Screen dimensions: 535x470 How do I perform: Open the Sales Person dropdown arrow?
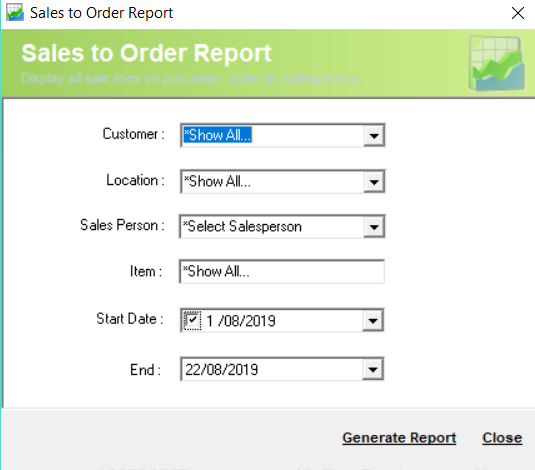click(374, 227)
